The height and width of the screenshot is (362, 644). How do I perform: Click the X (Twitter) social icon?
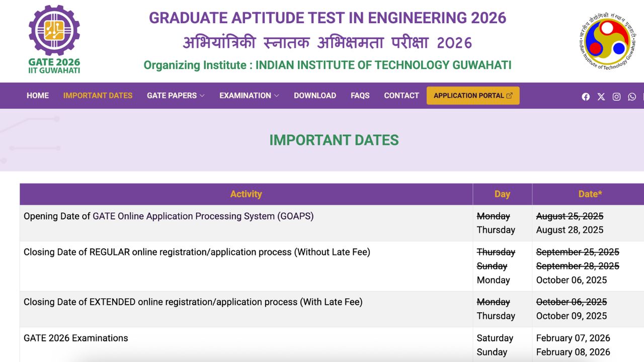[601, 97]
